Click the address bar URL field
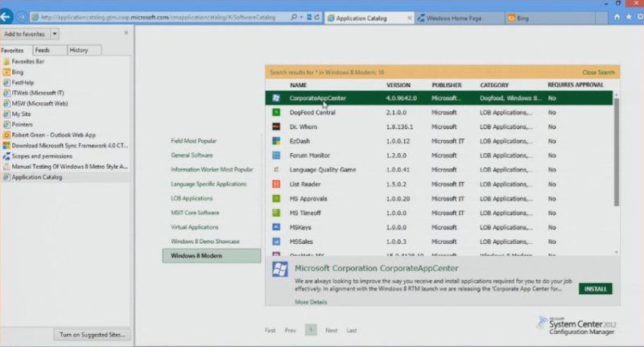 pos(158,17)
